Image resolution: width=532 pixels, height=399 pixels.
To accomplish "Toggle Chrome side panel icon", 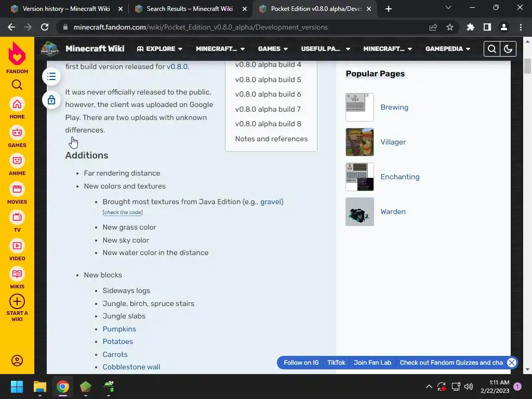I will coord(487,27).
